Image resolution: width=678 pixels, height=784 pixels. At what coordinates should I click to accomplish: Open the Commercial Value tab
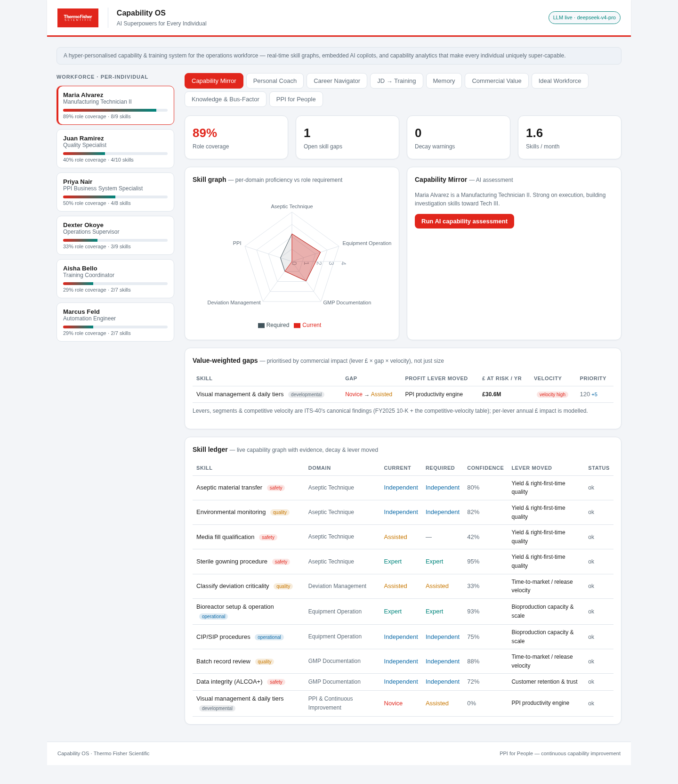coord(497,81)
